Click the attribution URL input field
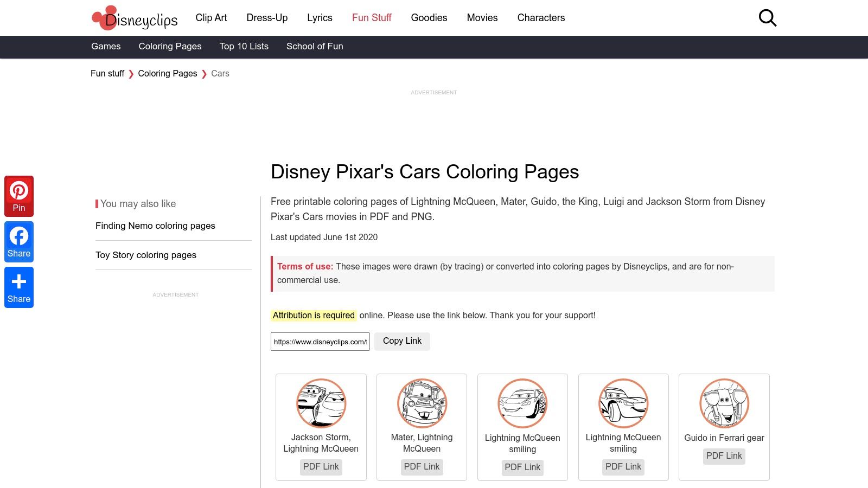This screenshot has height=488, width=868. 320,341
